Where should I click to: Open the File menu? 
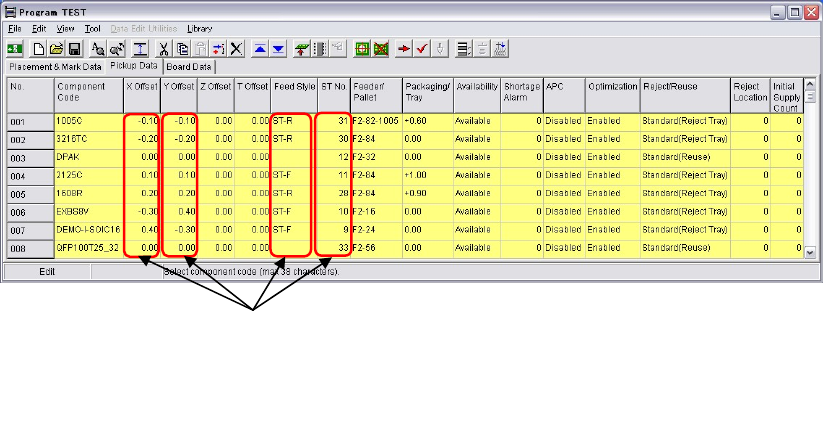pos(15,29)
